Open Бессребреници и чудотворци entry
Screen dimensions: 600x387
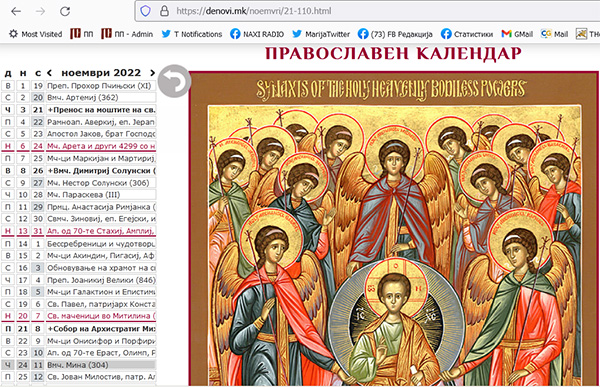[x=101, y=244]
